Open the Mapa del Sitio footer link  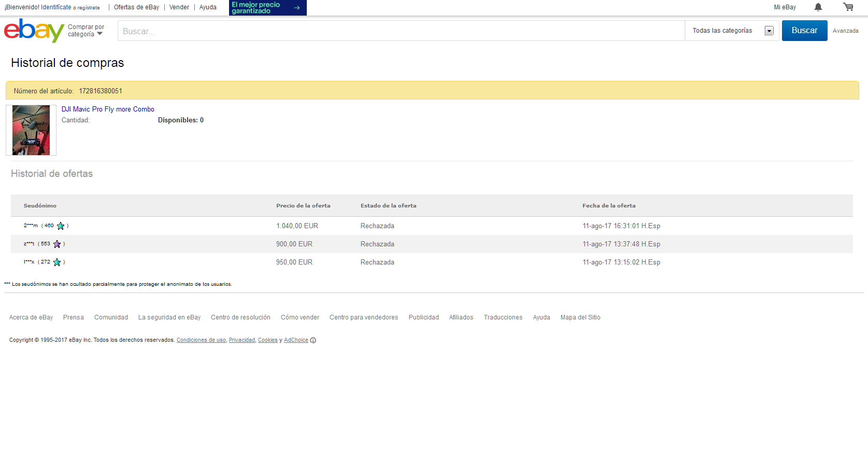tap(580, 317)
